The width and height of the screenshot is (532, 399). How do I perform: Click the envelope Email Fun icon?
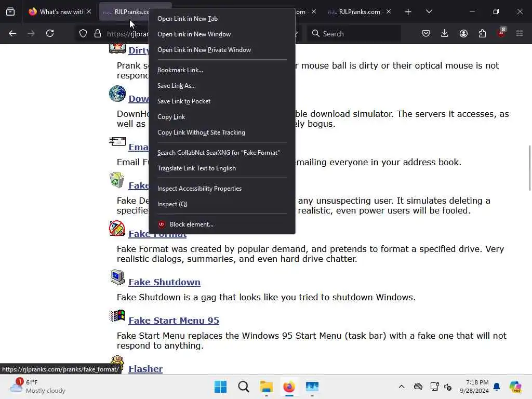click(x=117, y=141)
